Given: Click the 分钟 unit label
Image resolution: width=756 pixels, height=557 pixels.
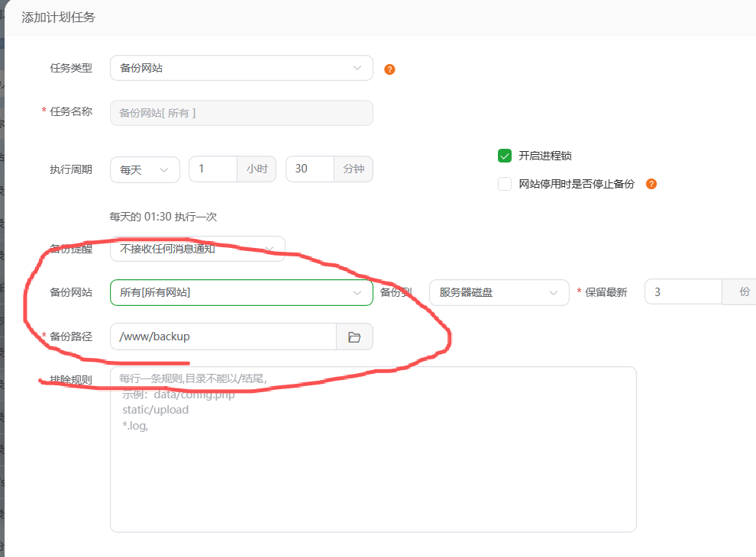Looking at the screenshot, I should [x=354, y=169].
